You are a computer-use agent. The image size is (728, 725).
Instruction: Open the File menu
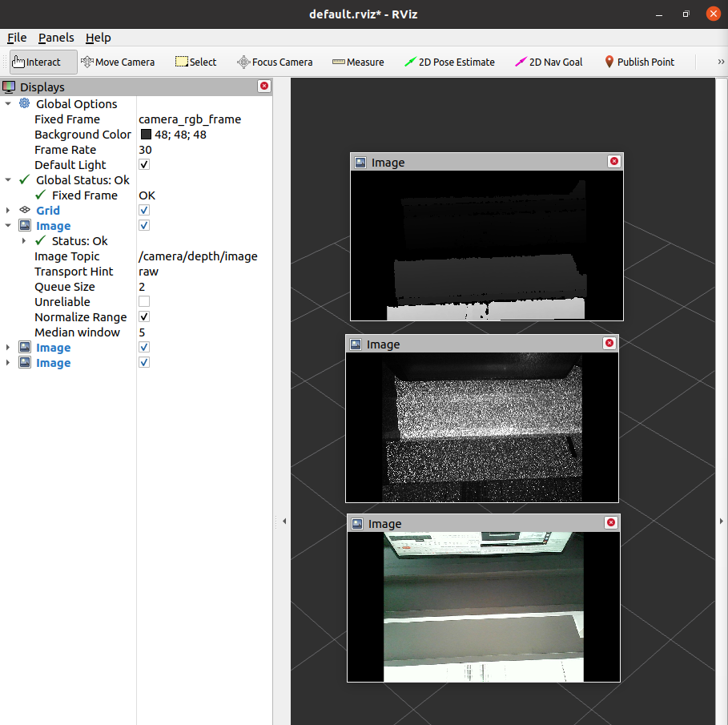pos(17,37)
